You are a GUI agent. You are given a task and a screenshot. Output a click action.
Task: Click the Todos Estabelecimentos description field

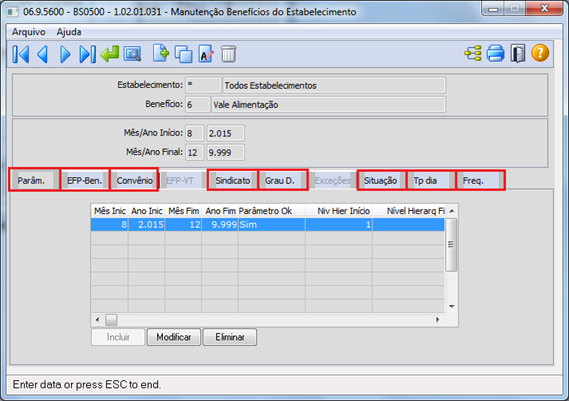[334, 86]
